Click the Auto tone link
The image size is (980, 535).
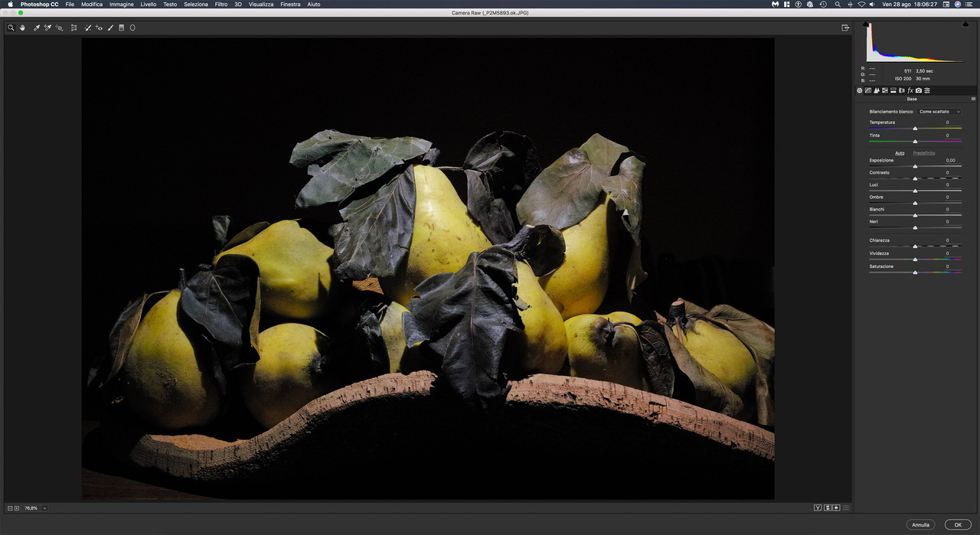(x=900, y=153)
